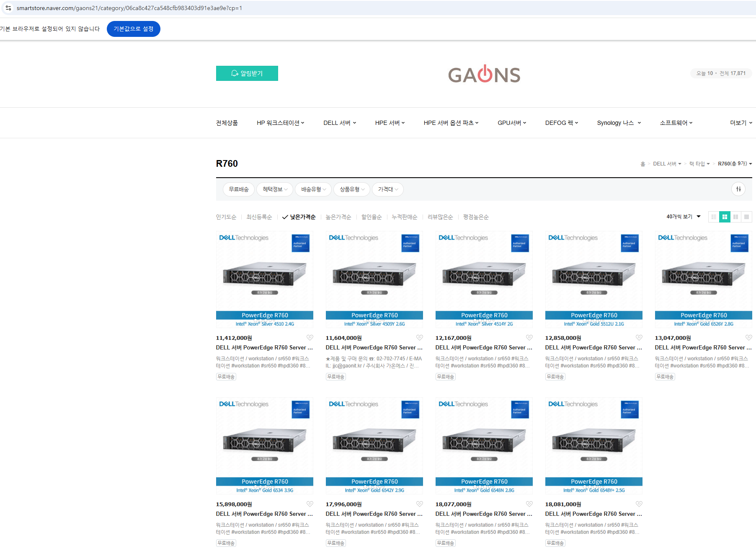
Task: Open Xeon Gold 6548Y+ 2.5G product thumbnail
Action: [594, 446]
